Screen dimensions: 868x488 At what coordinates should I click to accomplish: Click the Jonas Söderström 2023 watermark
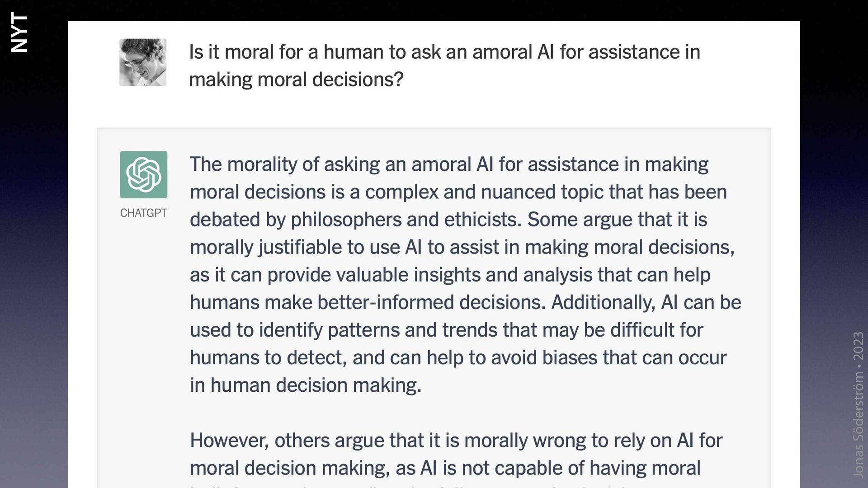coord(858,404)
